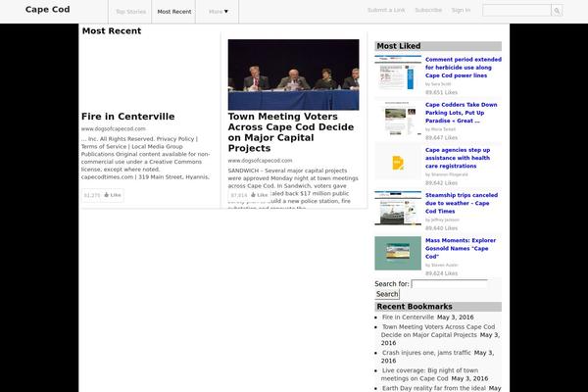588x392 pixels.
Task: Switch to Top Stories tab
Action: coord(130,12)
